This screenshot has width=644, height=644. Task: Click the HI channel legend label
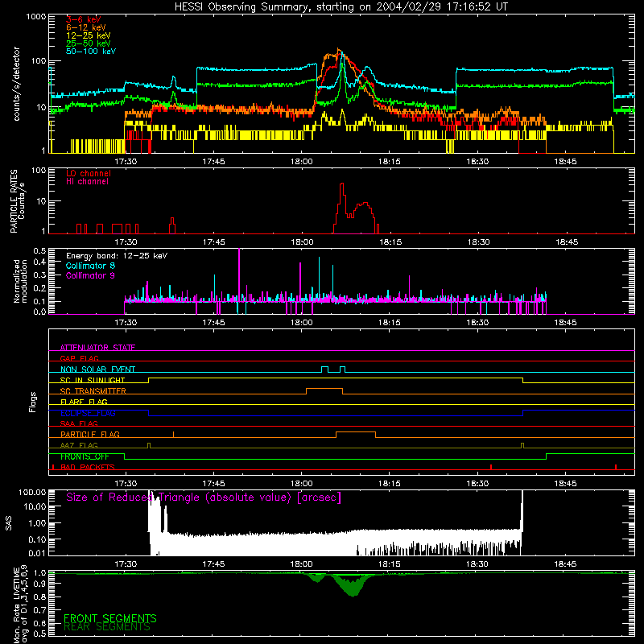pyautogui.click(x=87, y=182)
